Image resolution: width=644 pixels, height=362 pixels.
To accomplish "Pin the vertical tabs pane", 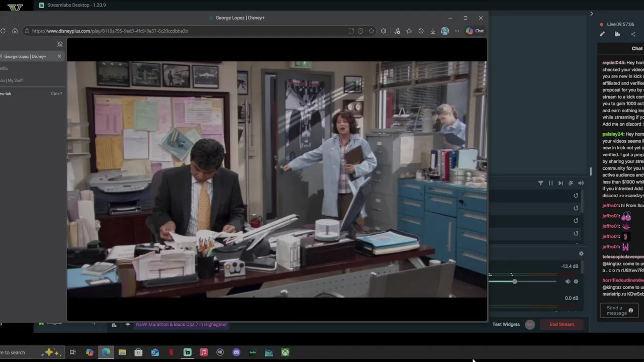I will [x=59, y=44].
